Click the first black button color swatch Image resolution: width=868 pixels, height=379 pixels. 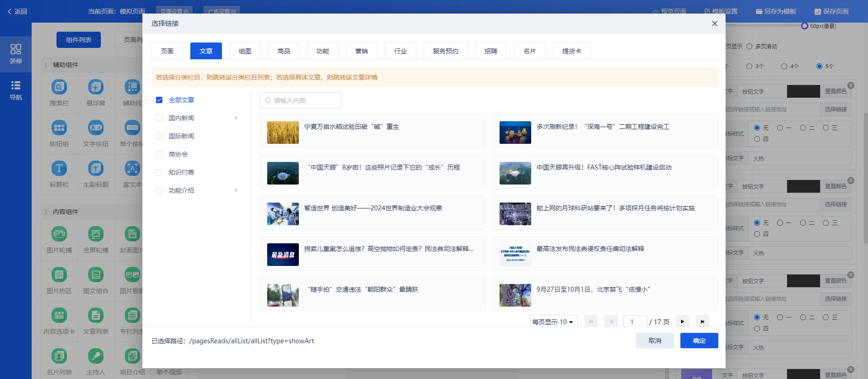[803, 91]
